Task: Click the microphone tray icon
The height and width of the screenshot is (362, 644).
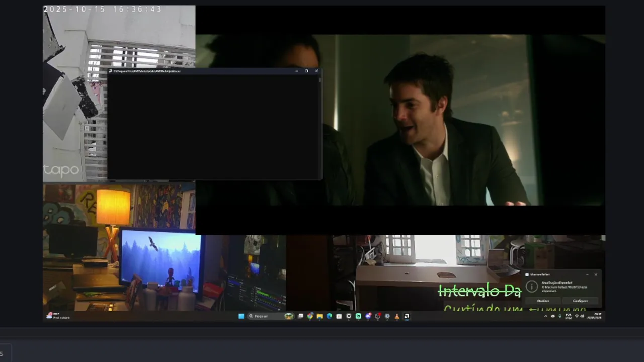Action: 560,316
